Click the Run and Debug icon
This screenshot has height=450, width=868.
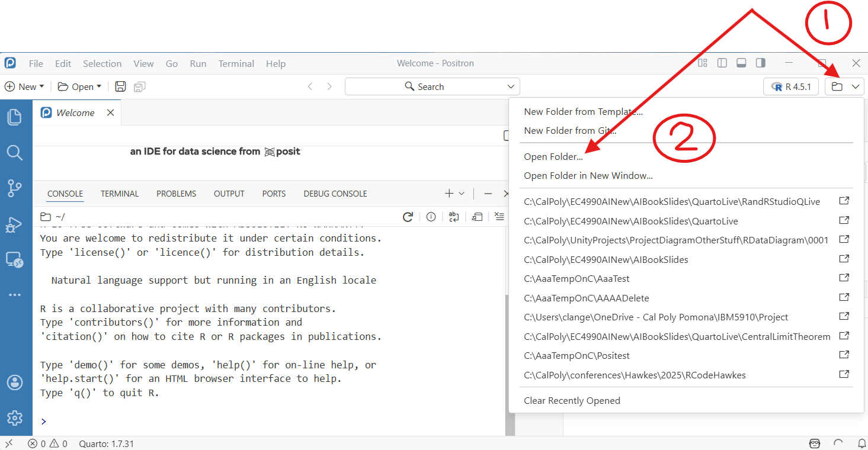tap(14, 224)
